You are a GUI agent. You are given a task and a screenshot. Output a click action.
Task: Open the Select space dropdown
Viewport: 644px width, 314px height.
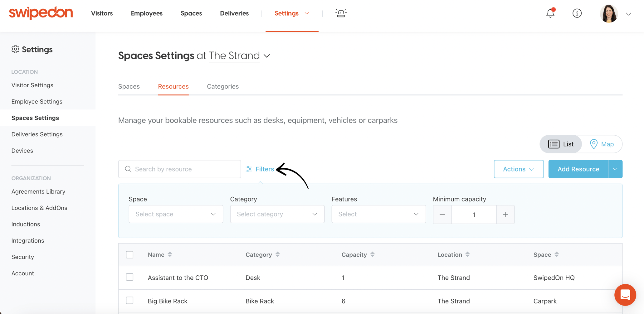point(176,214)
